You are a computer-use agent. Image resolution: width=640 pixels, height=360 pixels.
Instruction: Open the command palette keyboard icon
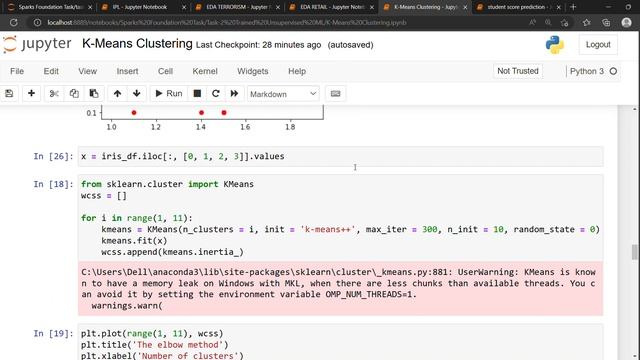336,93
